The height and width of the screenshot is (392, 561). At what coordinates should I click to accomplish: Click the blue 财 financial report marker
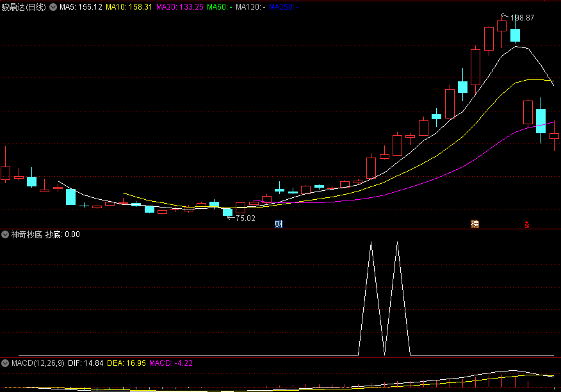tap(279, 224)
